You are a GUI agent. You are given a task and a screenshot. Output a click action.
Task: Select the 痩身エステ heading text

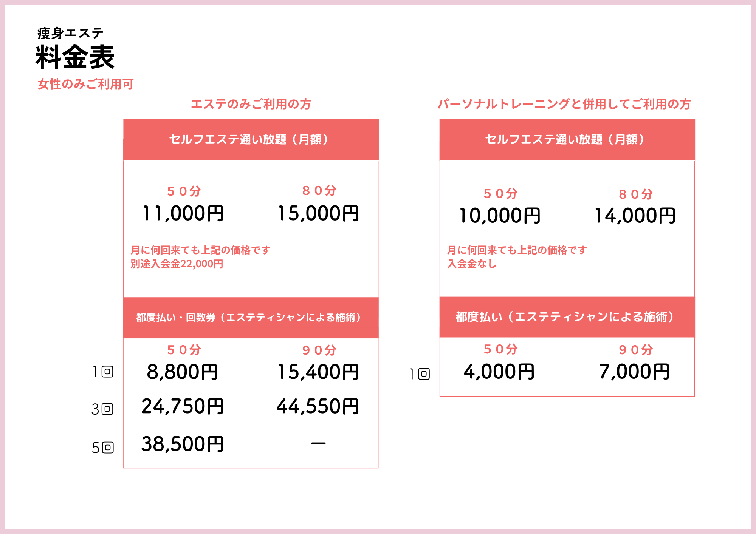pyautogui.click(x=70, y=33)
